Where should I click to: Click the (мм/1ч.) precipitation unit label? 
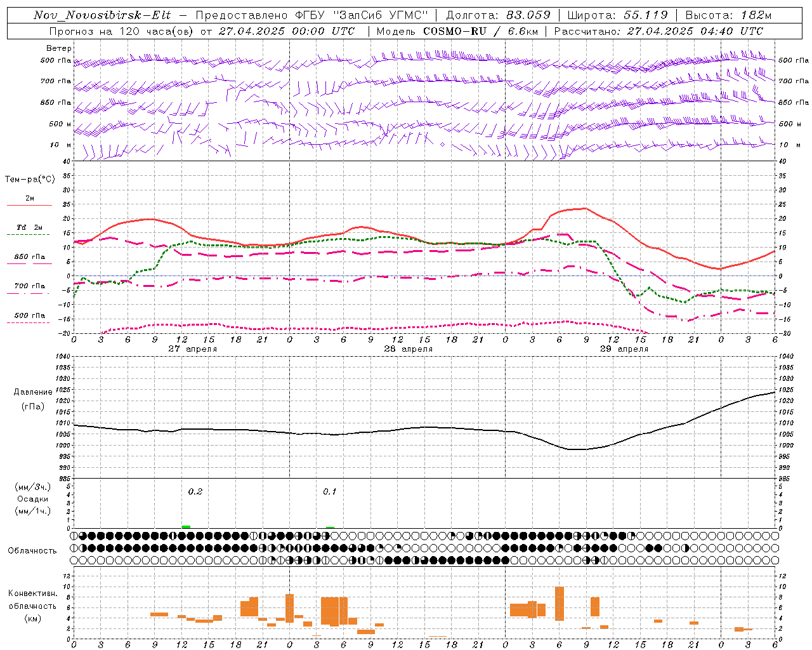pyautogui.click(x=32, y=511)
